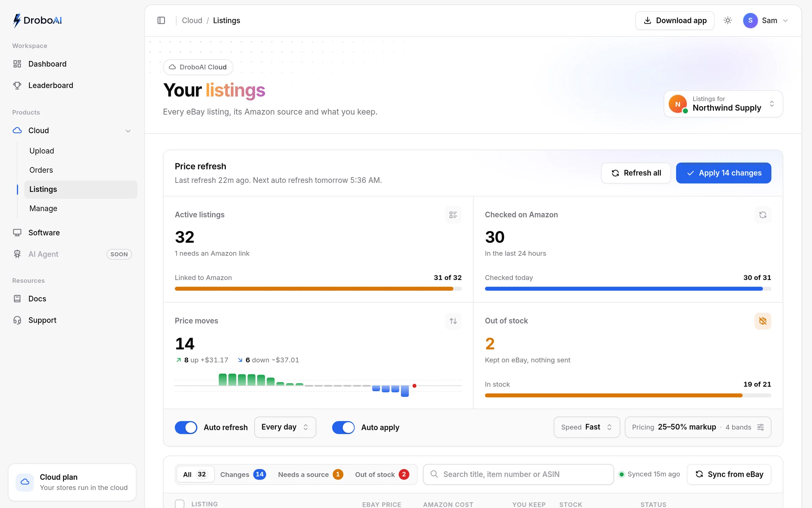Turn off the Auto refresh switch
The width and height of the screenshot is (812, 508).
point(186,427)
